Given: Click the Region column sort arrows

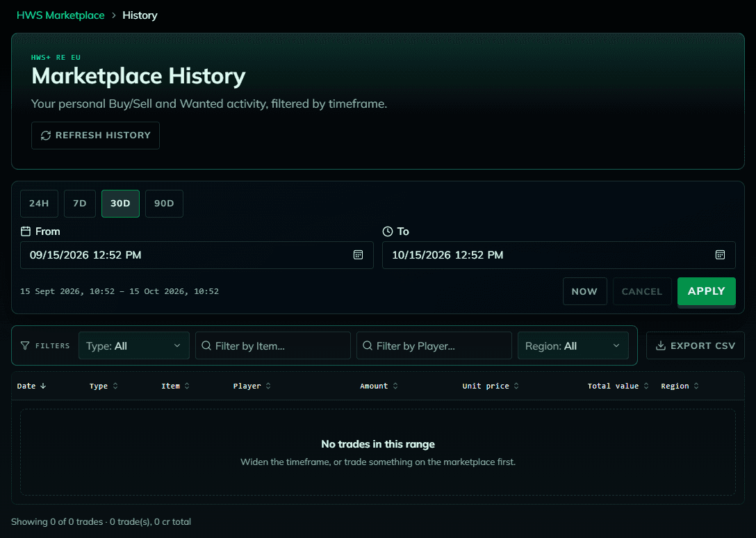Looking at the screenshot, I should [x=696, y=386].
